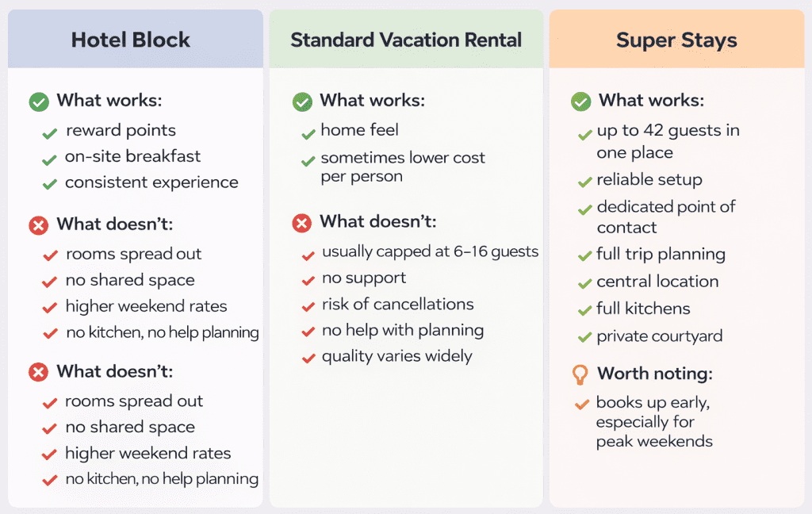This screenshot has width=812, height=514.
Task: Click the usually capped at 6–16 guests line
Action: (x=430, y=252)
